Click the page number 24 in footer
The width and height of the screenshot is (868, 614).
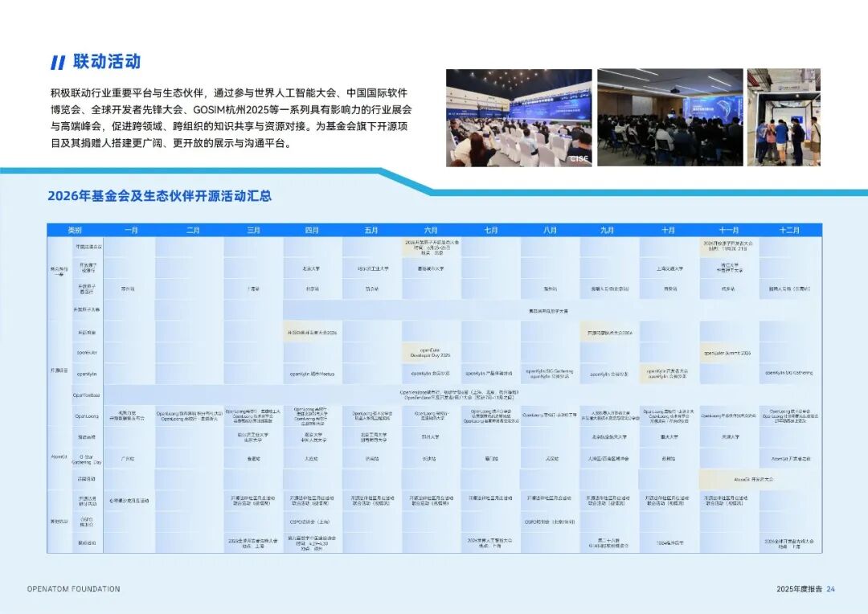coord(831,589)
